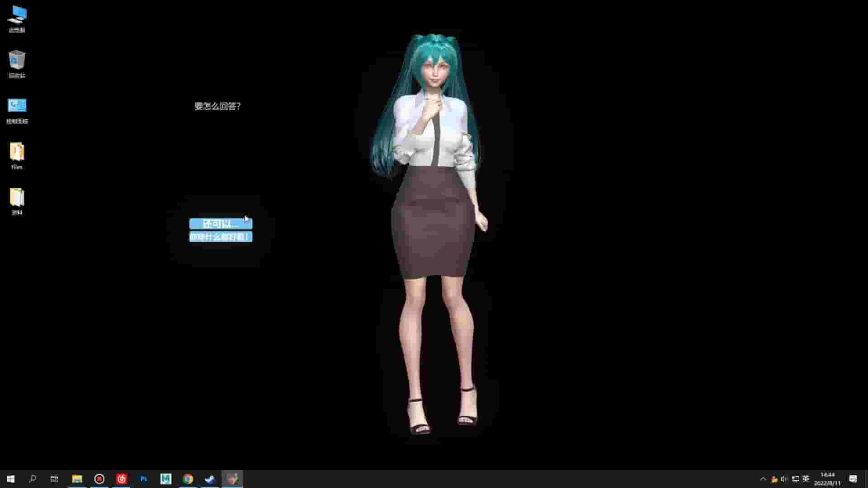Open the screen recorder app in the taskbar

[x=99, y=479]
